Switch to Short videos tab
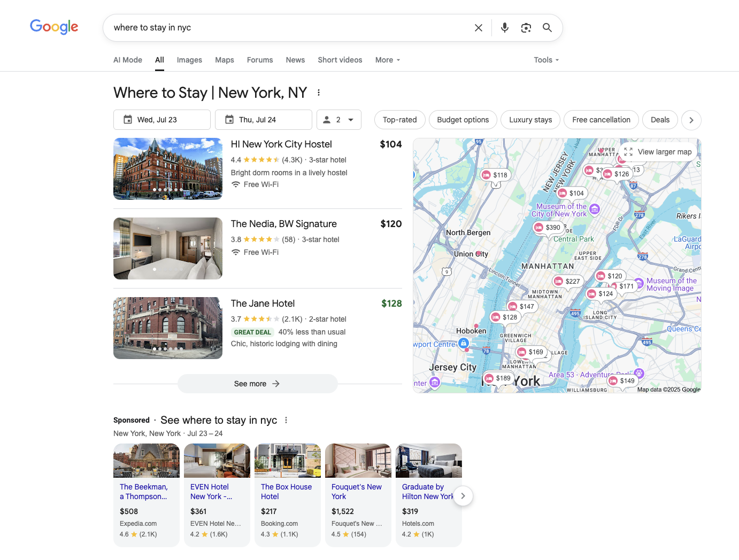The width and height of the screenshot is (739, 560). [x=340, y=60]
